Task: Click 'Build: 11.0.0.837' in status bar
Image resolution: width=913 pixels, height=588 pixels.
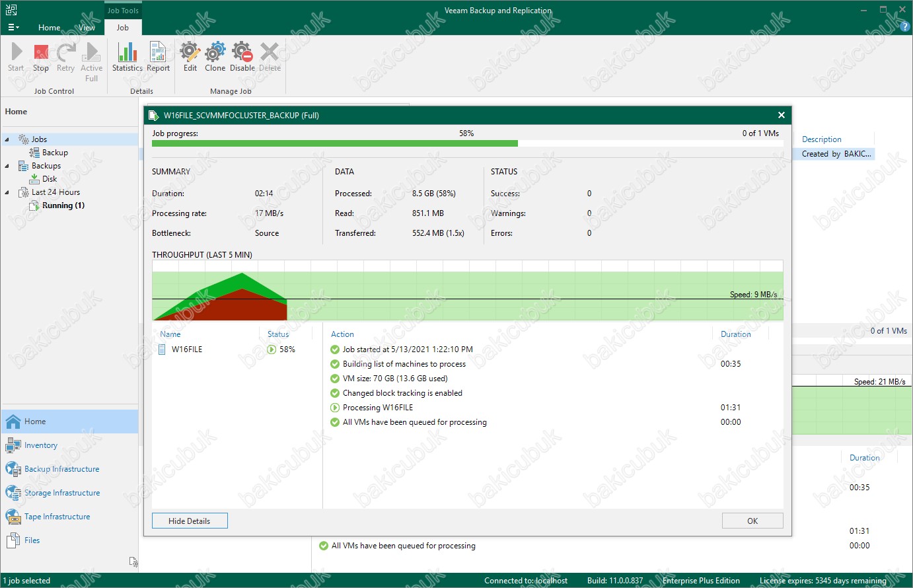Action: point(615,581)
